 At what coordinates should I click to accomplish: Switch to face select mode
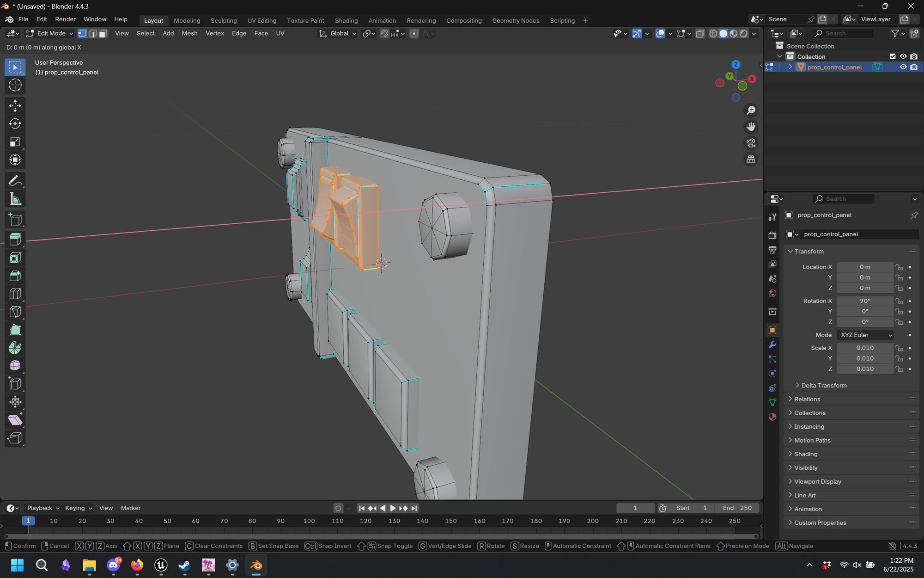(103, 33)
